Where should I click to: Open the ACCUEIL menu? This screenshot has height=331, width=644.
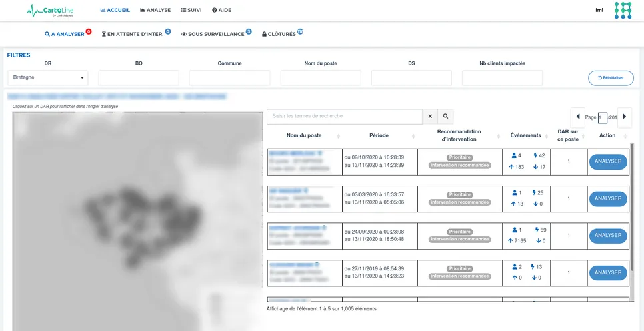click(115, 10)
